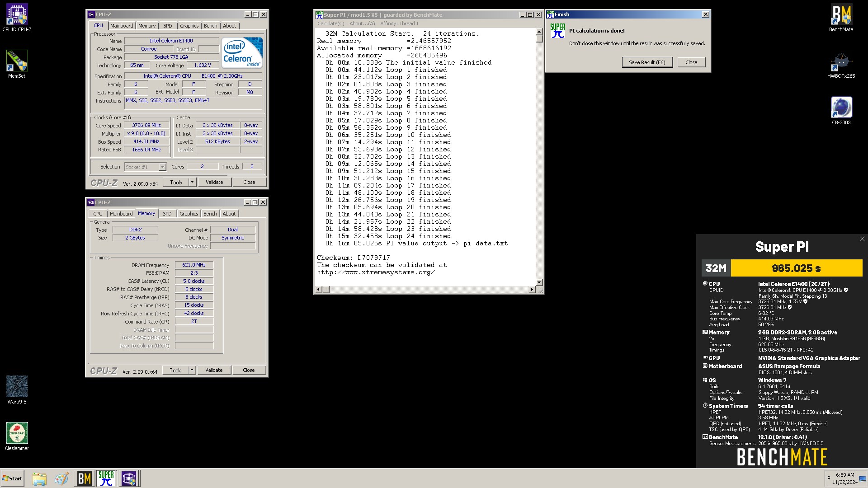
Task: Click FSB:DRAM ratio value 2:3
Action: click(194, 273)
